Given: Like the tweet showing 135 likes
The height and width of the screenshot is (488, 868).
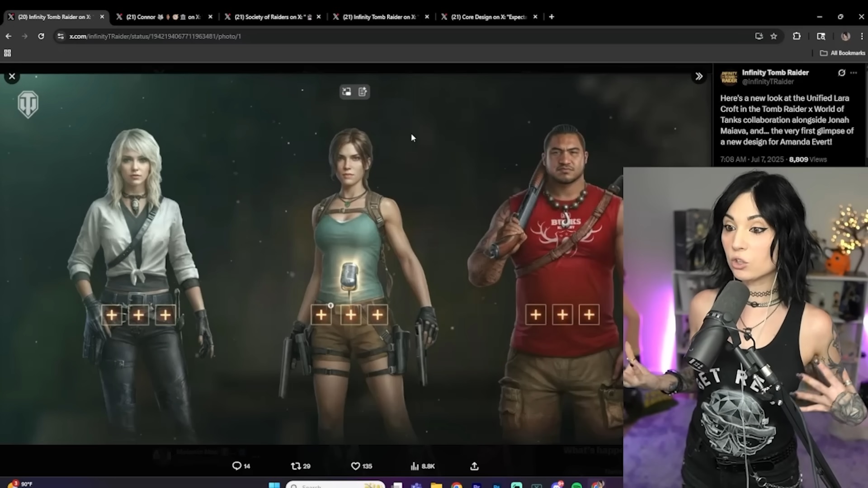Looking at the screenshot, I should click(x=362, y=466).
